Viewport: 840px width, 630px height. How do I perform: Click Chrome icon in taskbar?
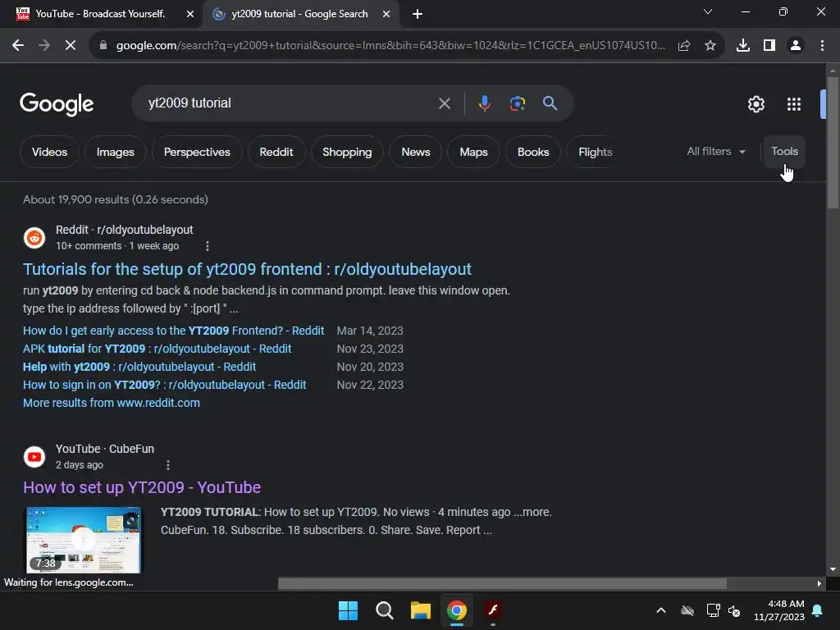click(x=456, y=610)
